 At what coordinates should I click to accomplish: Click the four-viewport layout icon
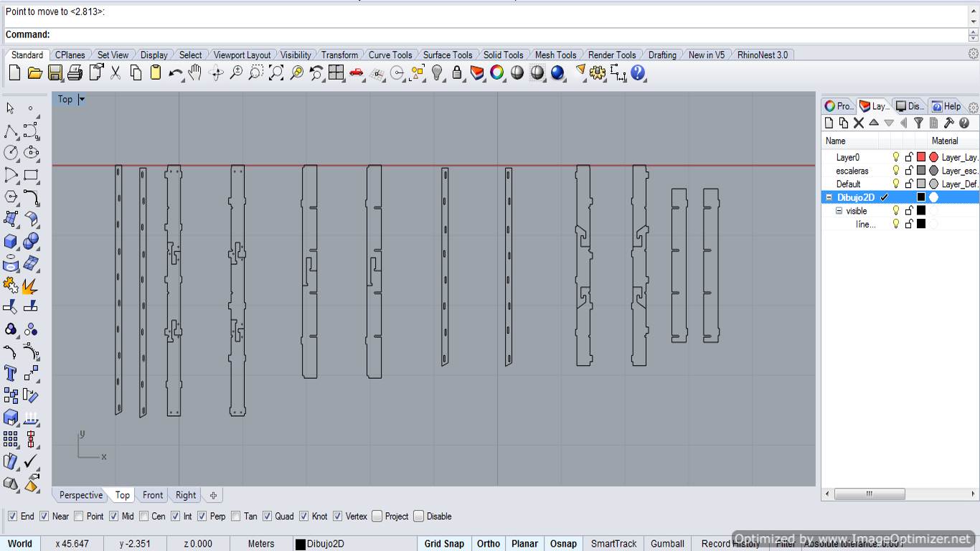coord(336,72)
